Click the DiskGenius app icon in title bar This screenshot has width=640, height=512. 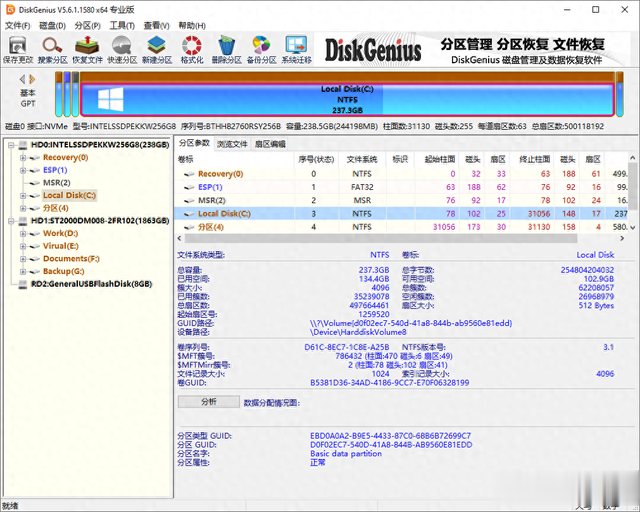[10, 9]
